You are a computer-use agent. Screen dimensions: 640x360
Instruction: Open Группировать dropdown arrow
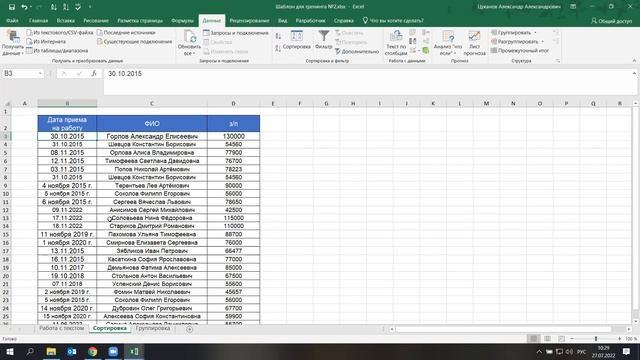tap(535, 32)
